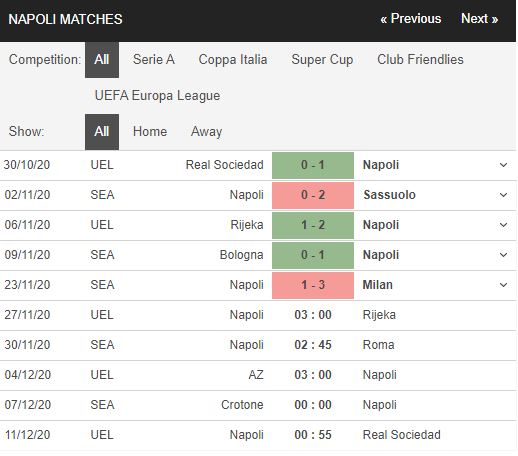Show only Home matches
518x456 pixels.
pos(150,132)
